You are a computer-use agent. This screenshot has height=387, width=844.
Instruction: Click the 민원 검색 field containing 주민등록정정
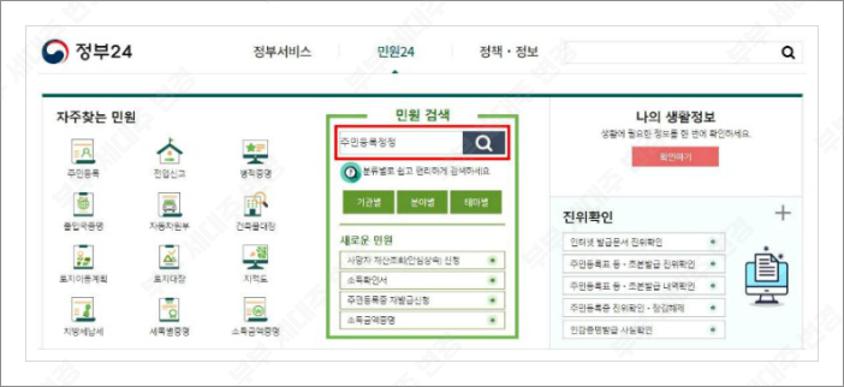pos(400,143)
